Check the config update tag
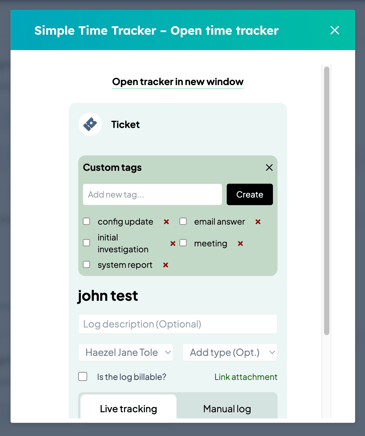365x436 pixels. tap(86, 221)
